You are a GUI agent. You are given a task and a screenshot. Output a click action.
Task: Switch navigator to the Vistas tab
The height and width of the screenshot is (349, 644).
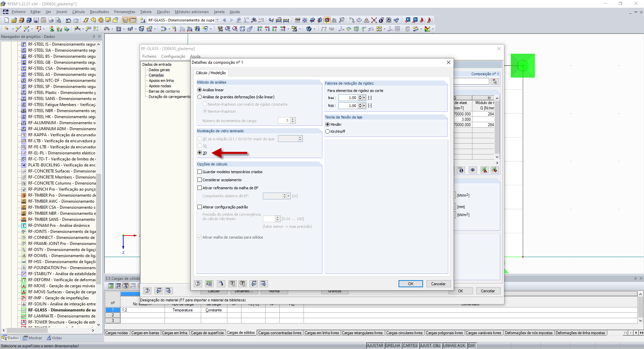54,338
